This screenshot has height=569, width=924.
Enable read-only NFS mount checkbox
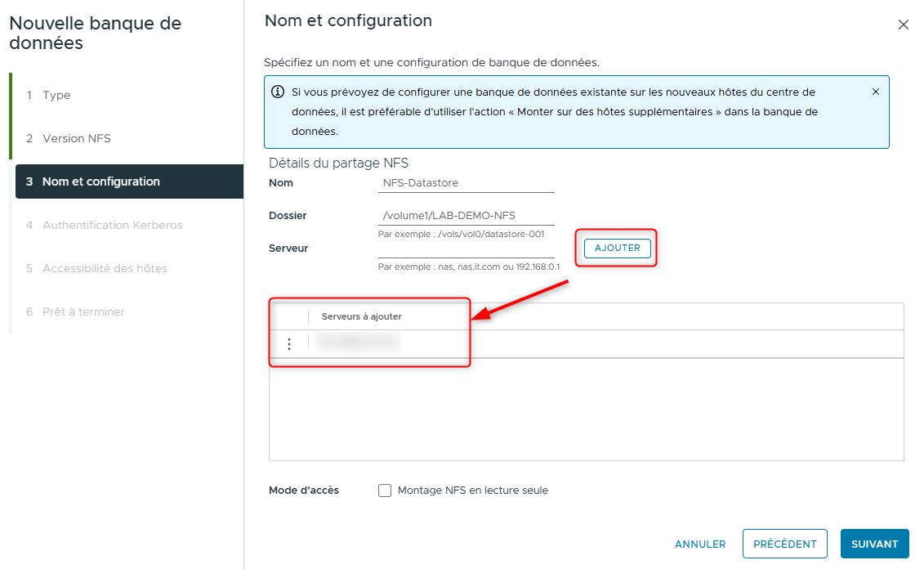point(385,491)
